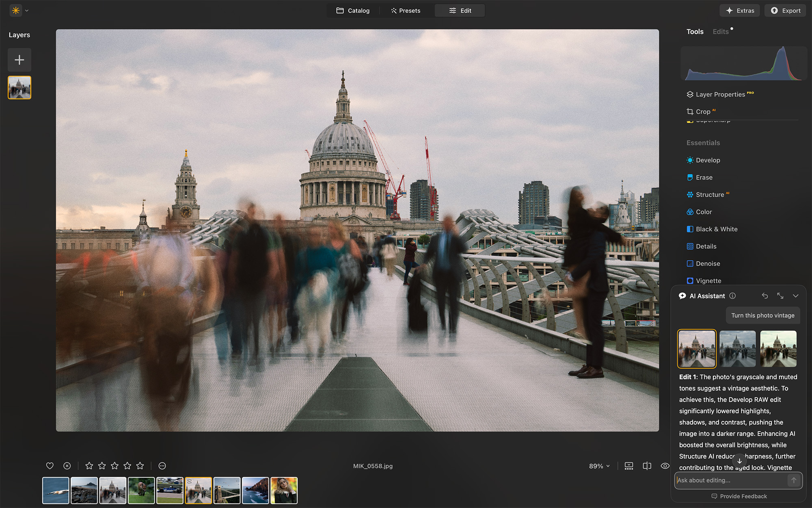The height and width of the screenshot is (508, 812).
Task: Mark the photo as favorite with heart icon
Action: [x=50, y=466]
